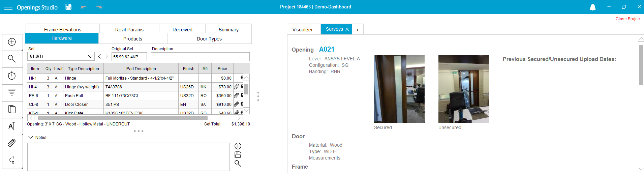Viewport: 644px width, 173px height.
Task: Click attachment paperclip on the Push Pull row
Action: point(237,96)
